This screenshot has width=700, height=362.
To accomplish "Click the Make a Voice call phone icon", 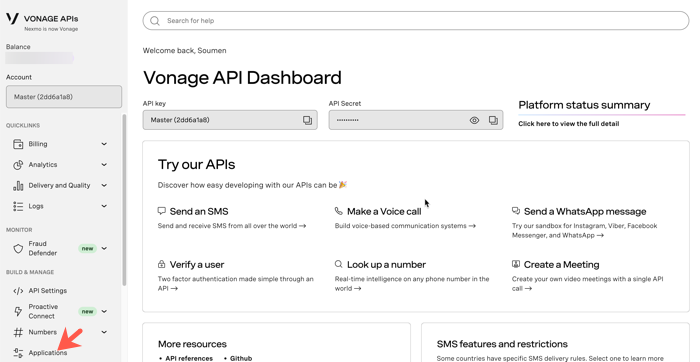I will point(338,211).
